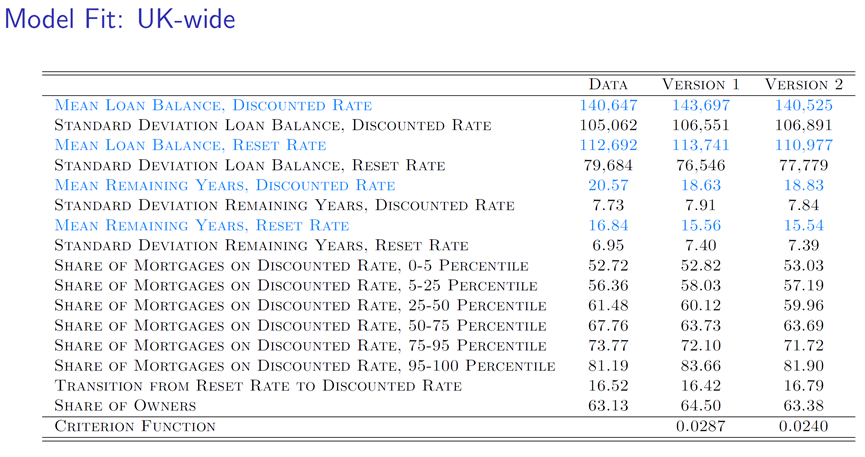Select the Version 1 value 83.66
Image resolution: width=865 pixels, height=457 pixels.
tap(701, 366)
